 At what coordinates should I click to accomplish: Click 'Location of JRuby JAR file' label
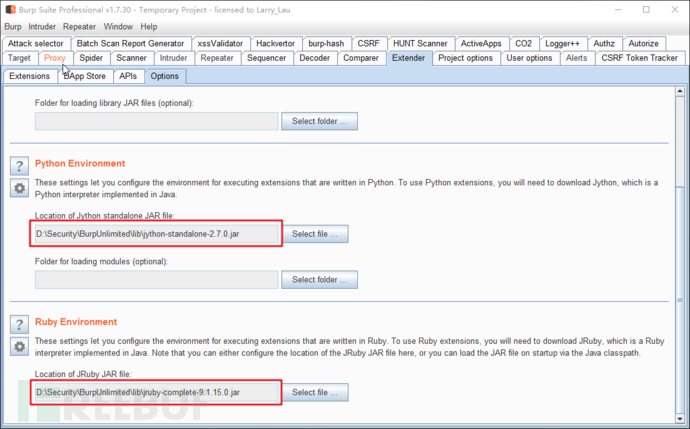tap(83, 374)
